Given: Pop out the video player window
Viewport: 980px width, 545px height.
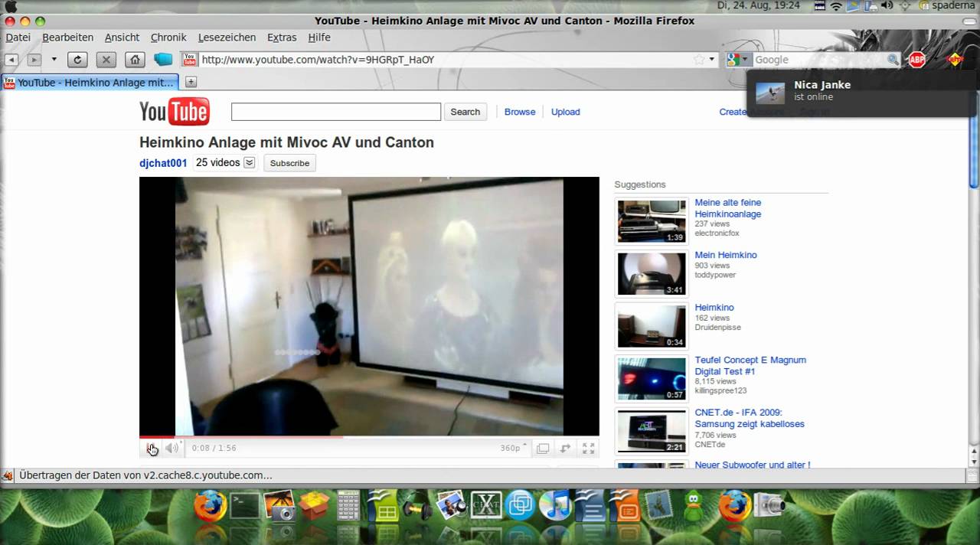Looking at the screenshot, I should (x=543, y=449).
